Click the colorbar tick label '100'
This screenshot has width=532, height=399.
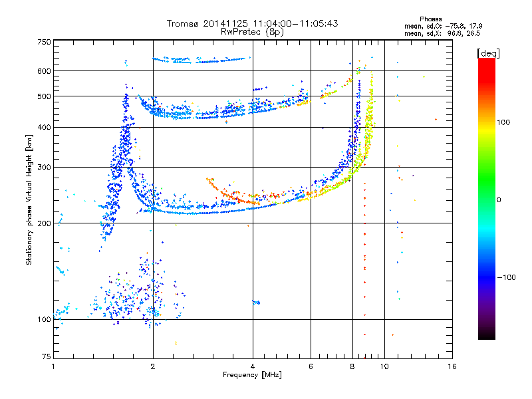503,122
